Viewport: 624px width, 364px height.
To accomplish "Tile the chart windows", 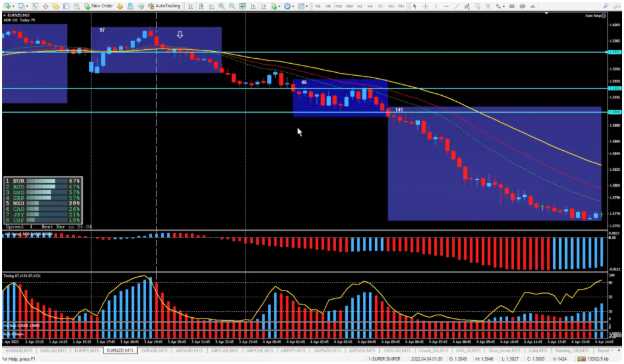I will pos(242,6).
